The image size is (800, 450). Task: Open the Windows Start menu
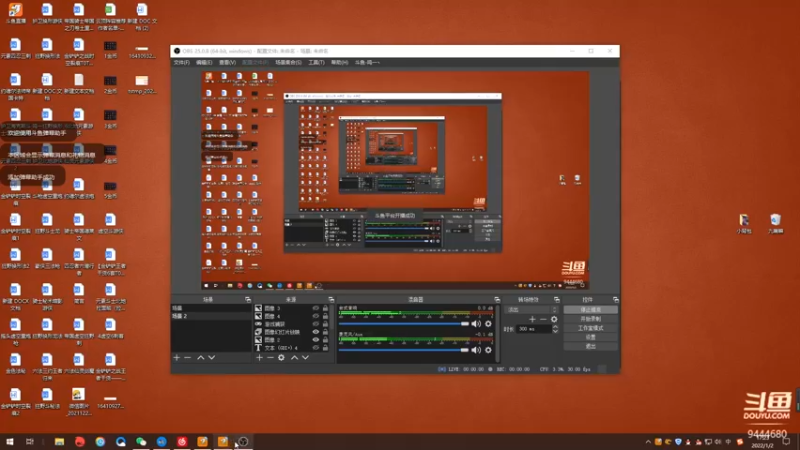click(10, 442)
